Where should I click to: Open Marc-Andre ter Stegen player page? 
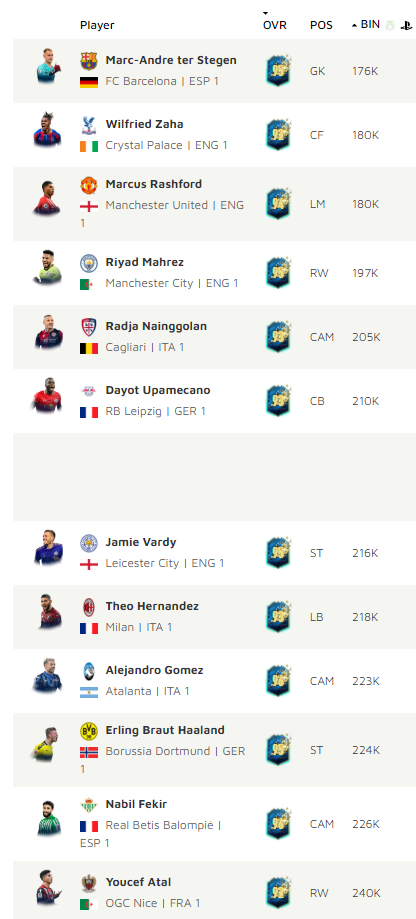(x=171, y=60)
